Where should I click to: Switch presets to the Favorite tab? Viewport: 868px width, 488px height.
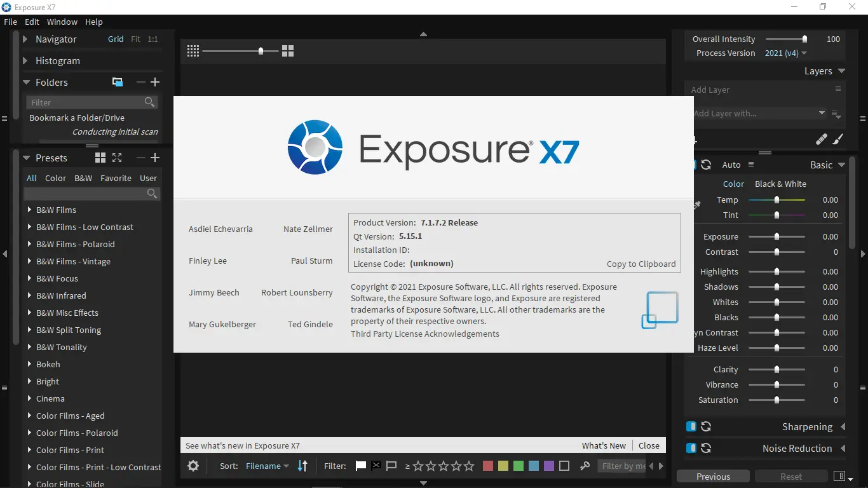(116, 178)
